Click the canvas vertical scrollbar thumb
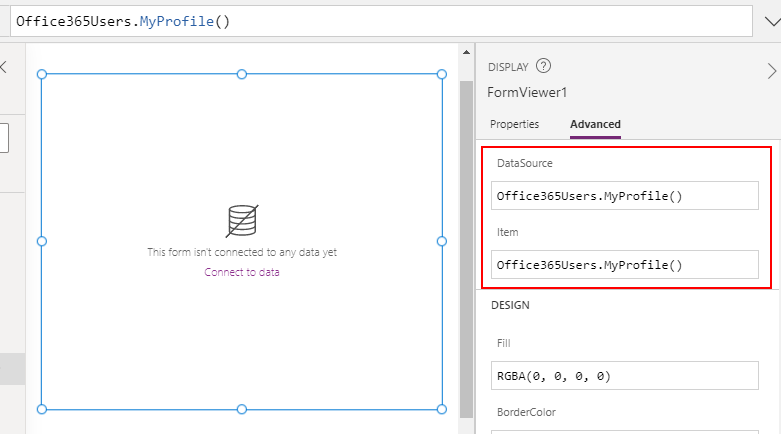The width and height of the screenshot is (781, 434). click(466, 249)
